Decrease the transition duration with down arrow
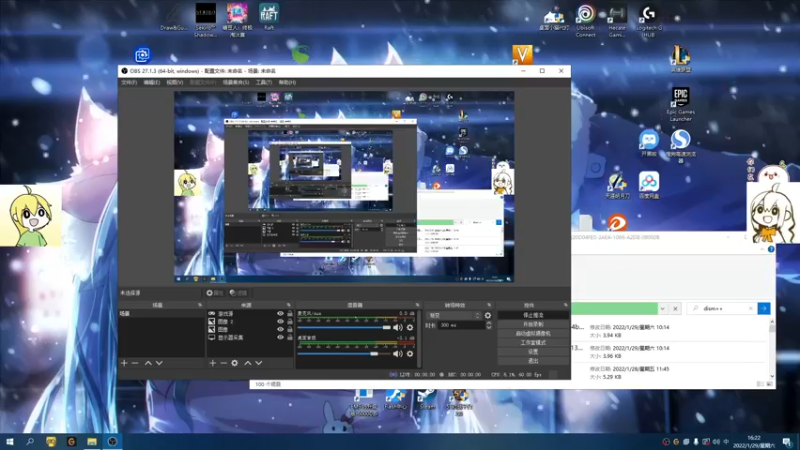The image size is (800, 450). pyautogui.click(x=489, y=327)
